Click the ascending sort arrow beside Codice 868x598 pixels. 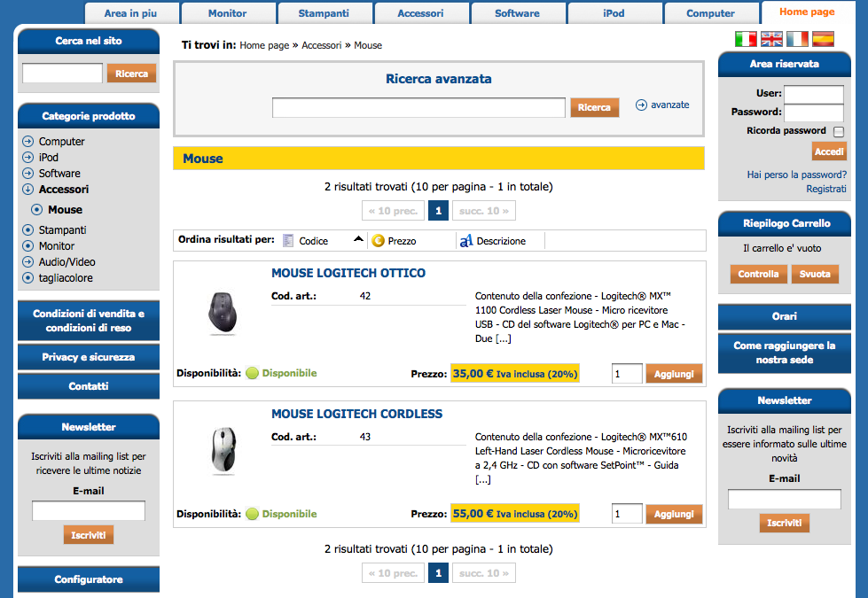tap(359, 239)
